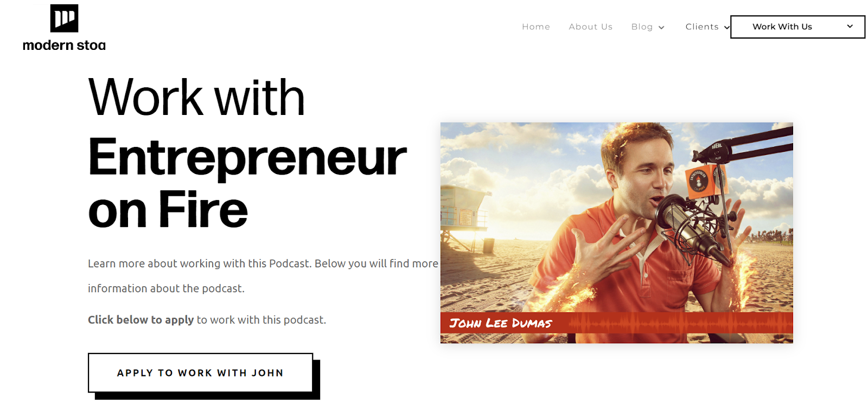
Task: Open the Blog menu item
Action: click(x=642, y=27)
